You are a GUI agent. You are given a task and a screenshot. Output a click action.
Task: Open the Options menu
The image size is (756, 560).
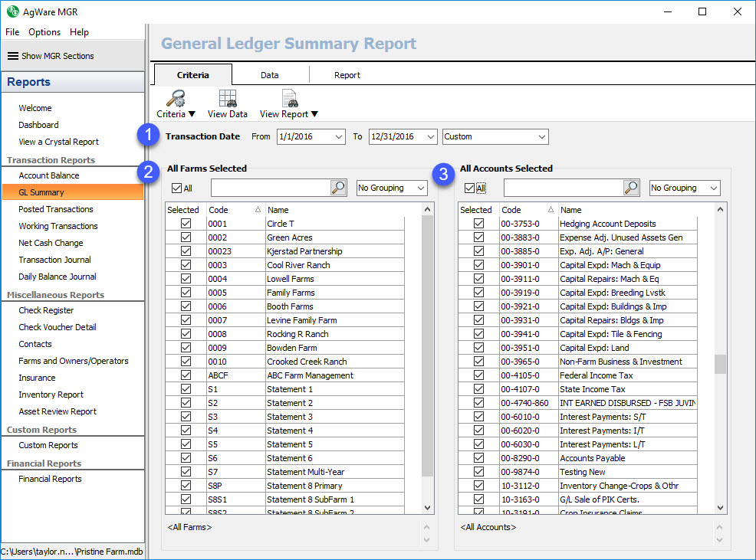[44, 32]
